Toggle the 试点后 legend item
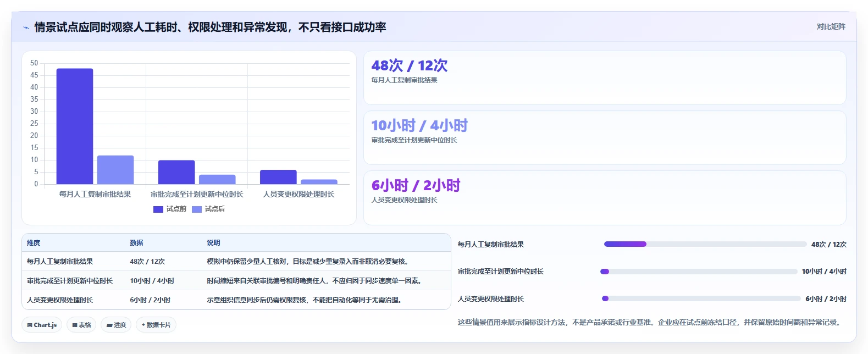 tap(208, 209)
